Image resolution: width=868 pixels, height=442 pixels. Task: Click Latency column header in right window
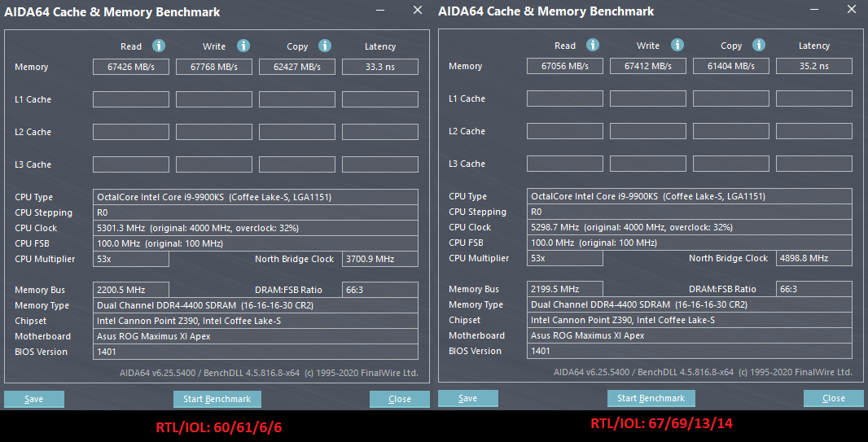coord(813,46)
